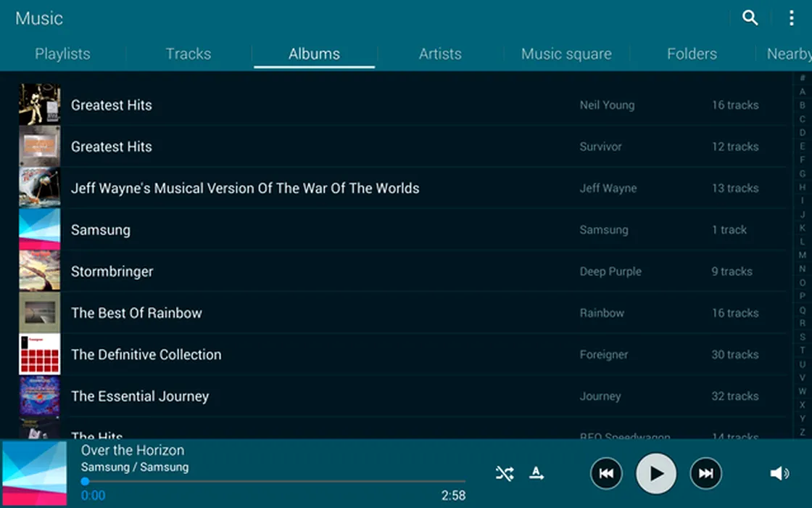This screenshot has width=812, height=508.
Task: Click the artist name "Survivor"
Action: (x=601, y=147)
